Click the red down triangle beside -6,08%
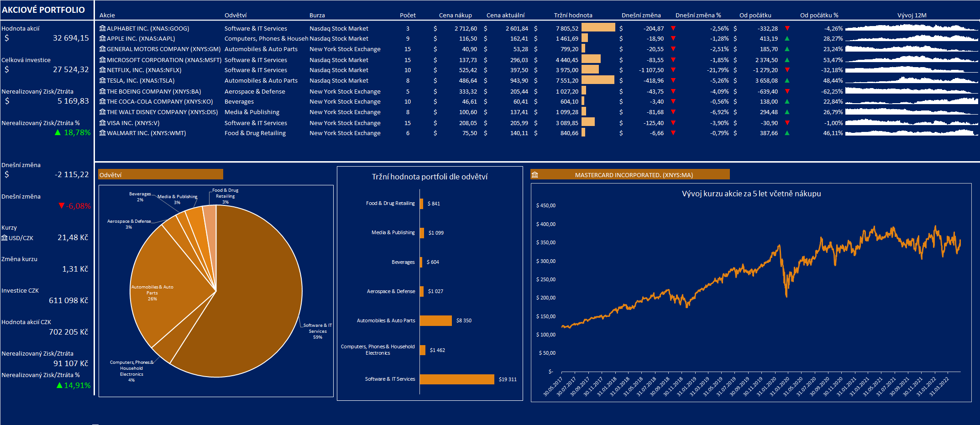Viewport: 980px width, 425px height. pos(62,206)
